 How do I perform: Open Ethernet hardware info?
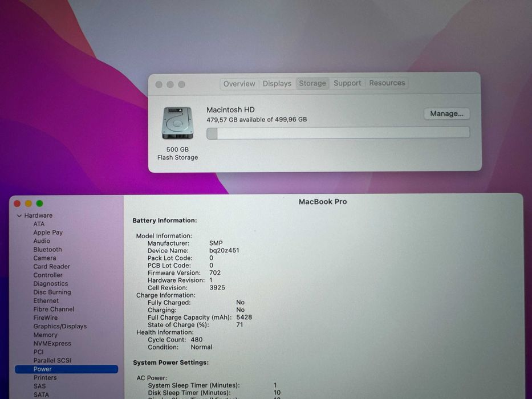pos(46,300)
